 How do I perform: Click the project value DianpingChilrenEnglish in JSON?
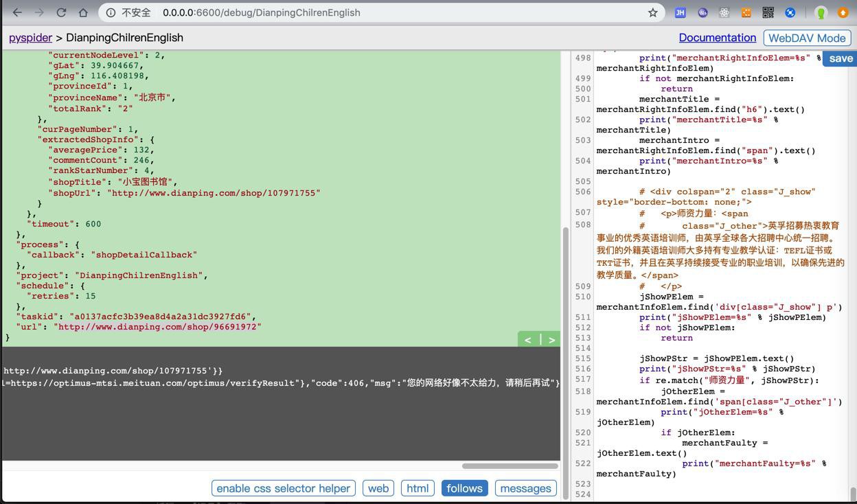pyautogui.click(x=139, y=275)
